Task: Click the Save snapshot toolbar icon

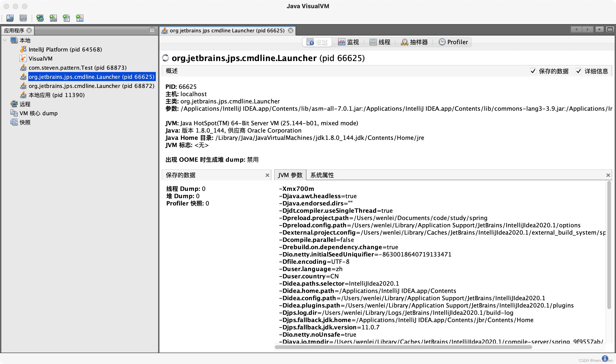Action: pyautogui.click(x=23, y=18)
